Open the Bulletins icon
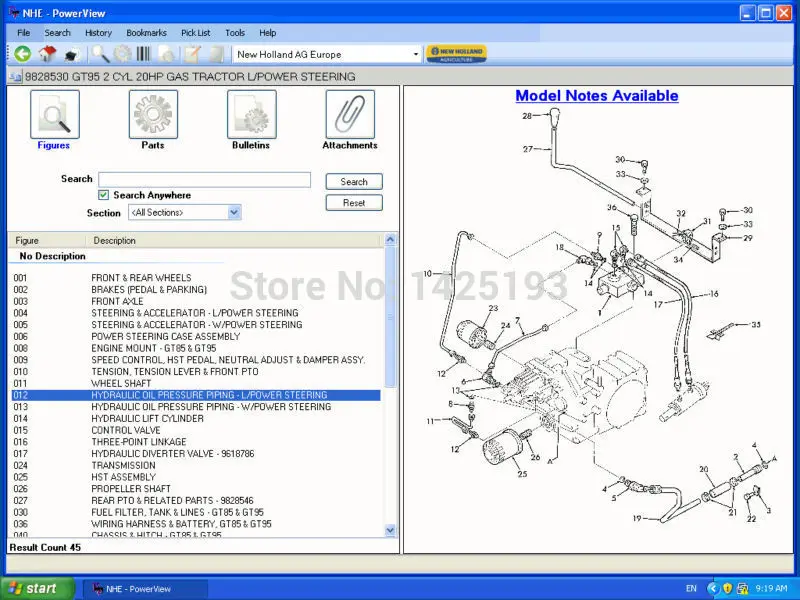 [252, 114]
